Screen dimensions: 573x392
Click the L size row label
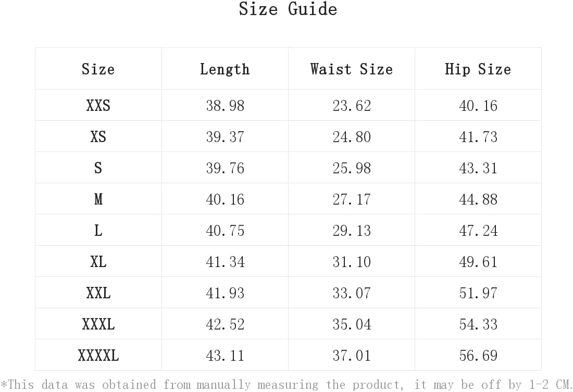point(98,230)
